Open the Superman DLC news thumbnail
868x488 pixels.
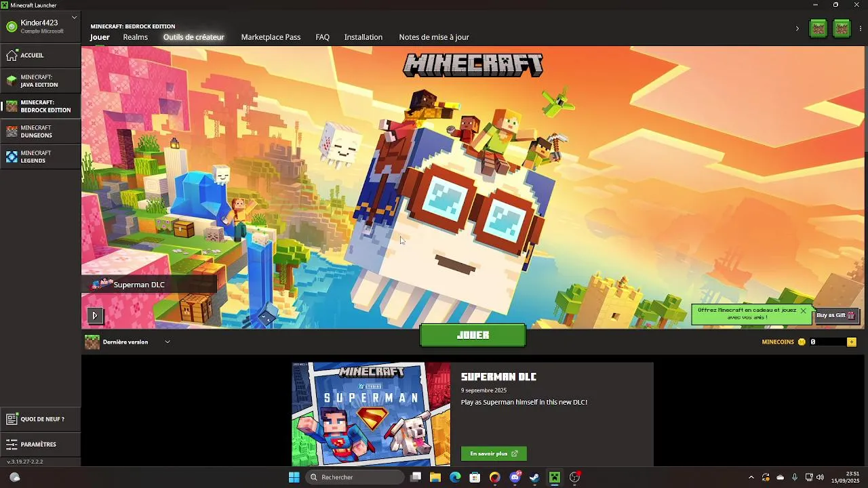371,414
